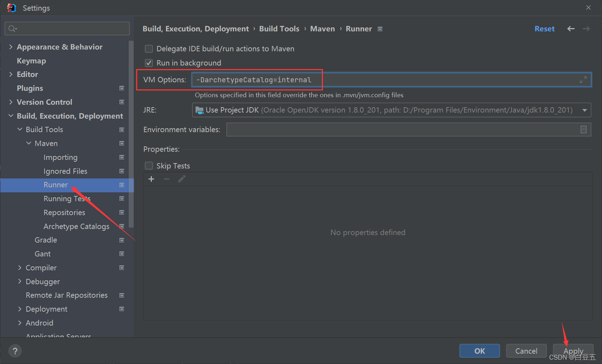602x364 pixels.
Task: Expand the Compiler node
Action: coord(20,267)
